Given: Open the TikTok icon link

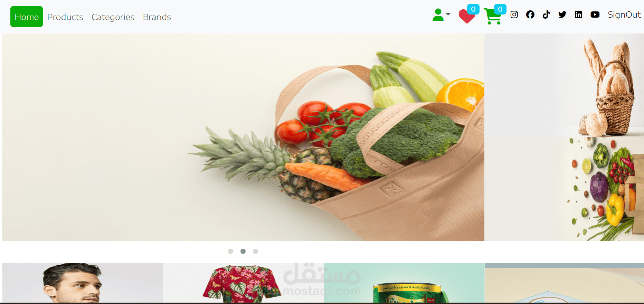Looking at the screenshot, I should coord(546,15).
